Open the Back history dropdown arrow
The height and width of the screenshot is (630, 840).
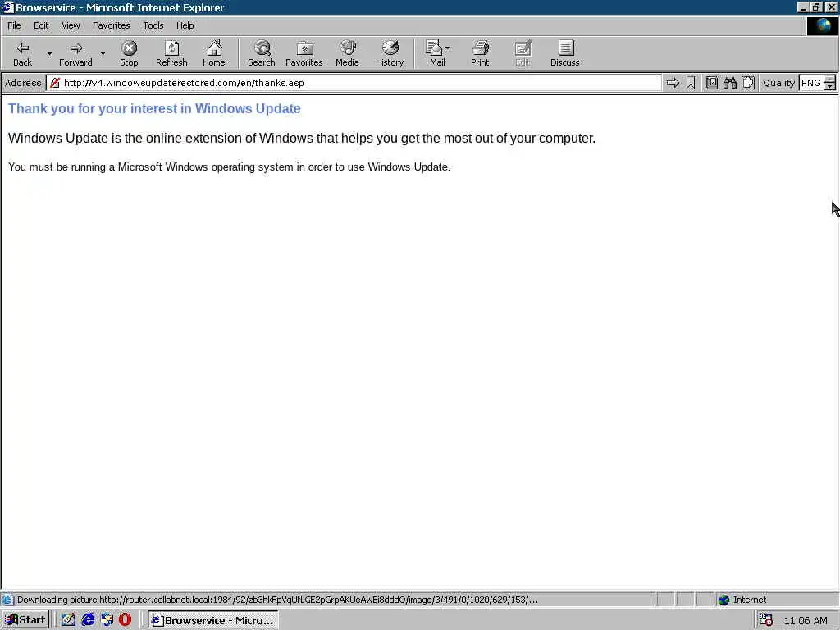49,53
